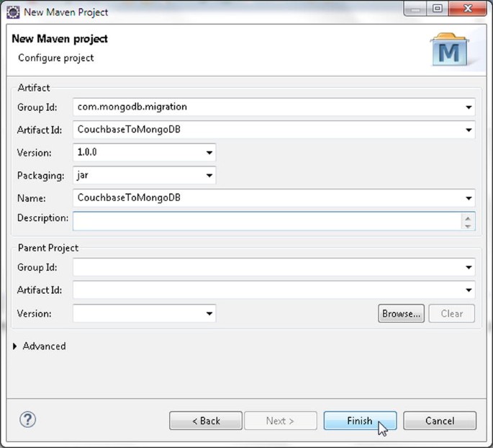Viewport: 493px width, 448px height.
Task: Open Parent Project Group Id dropdown
Action: pyautogui.click(x=469, y=268)
